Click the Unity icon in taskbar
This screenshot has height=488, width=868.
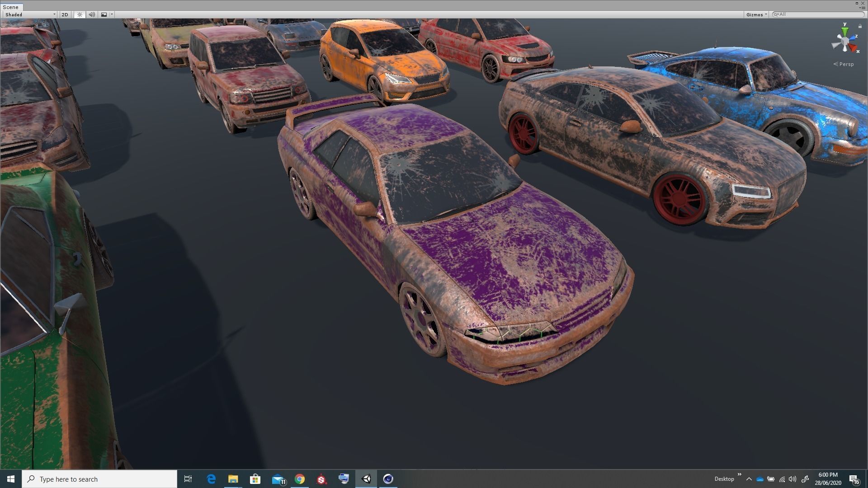pyautogui.click(x=366, y=479)
